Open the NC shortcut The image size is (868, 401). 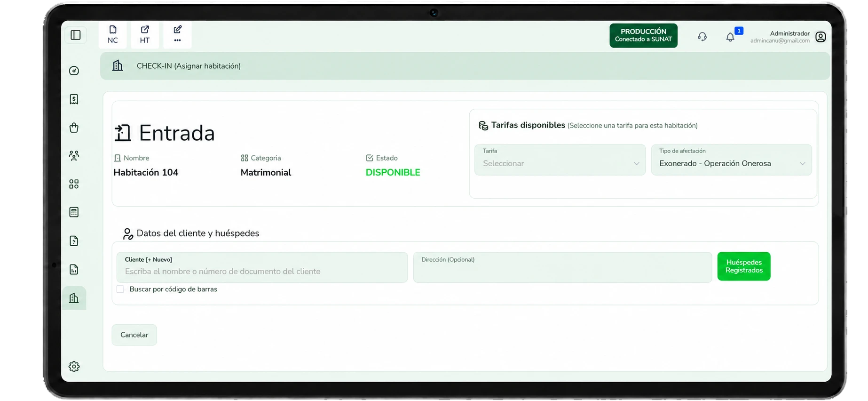[113, 35]
